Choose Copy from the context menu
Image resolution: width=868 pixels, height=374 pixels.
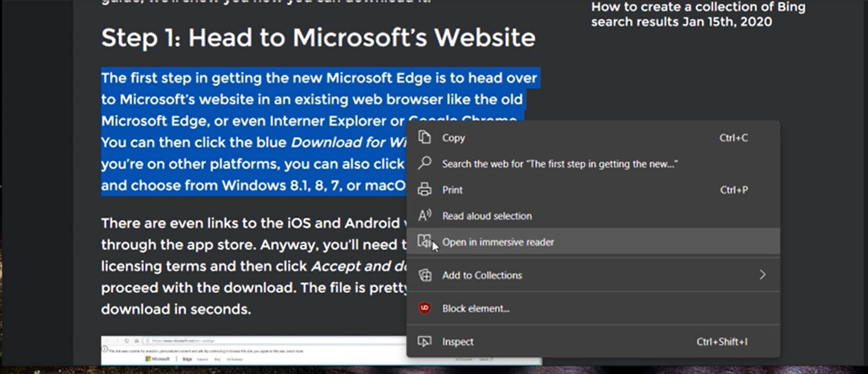click(593, 138)
